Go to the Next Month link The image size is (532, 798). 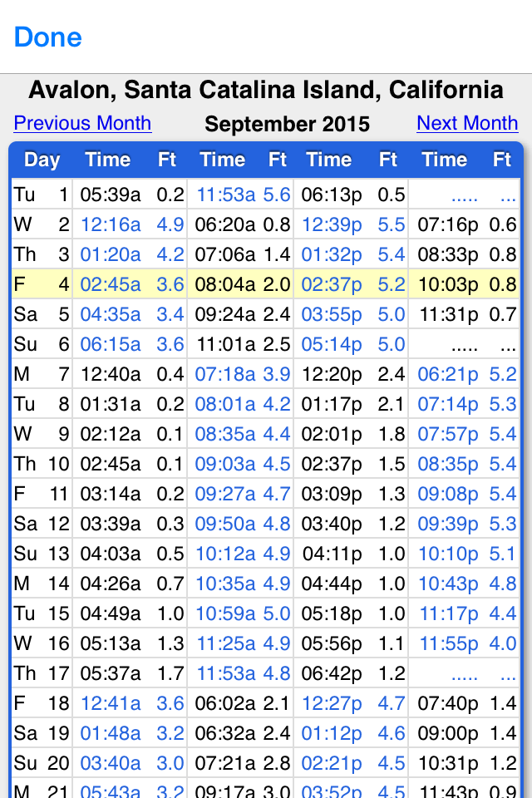point(467,123)
